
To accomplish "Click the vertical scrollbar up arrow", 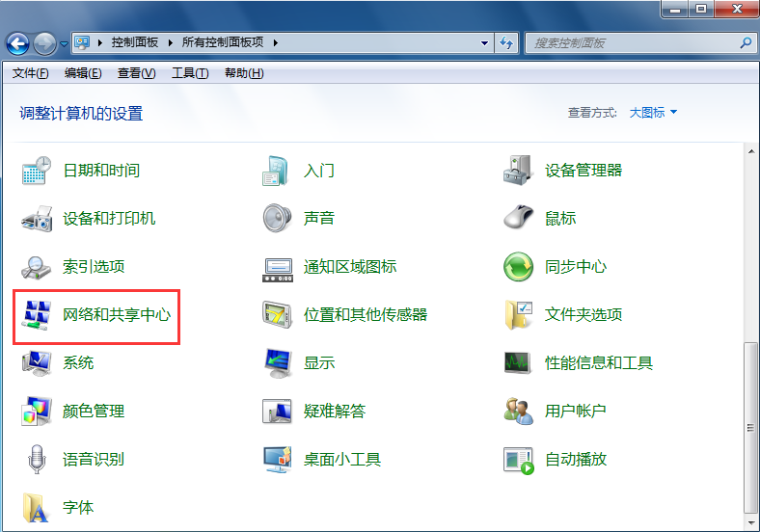I will pyautogui.click(x=750, y=150).
